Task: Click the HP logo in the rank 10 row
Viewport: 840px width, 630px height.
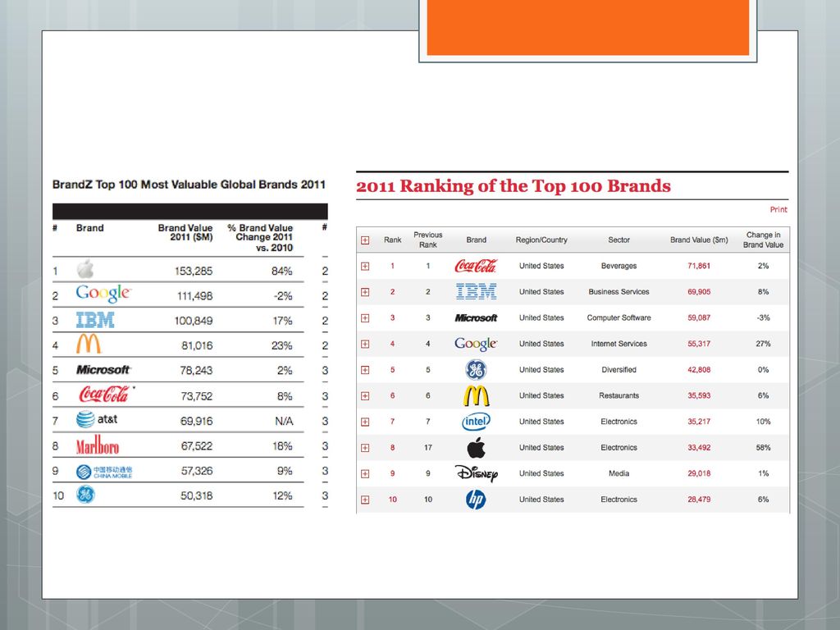Action: point(476,500)
